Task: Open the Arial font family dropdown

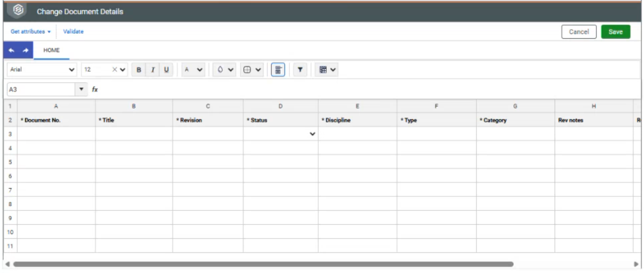Action: (x=42, y=70)
